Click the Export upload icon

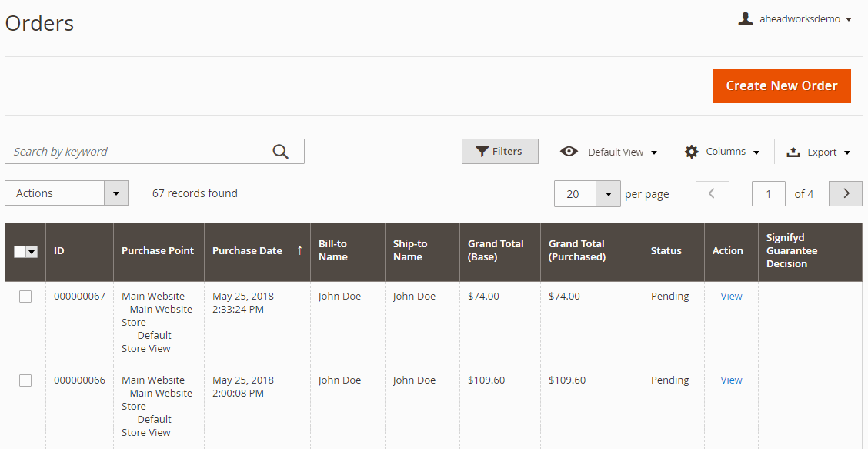[793, 152]
